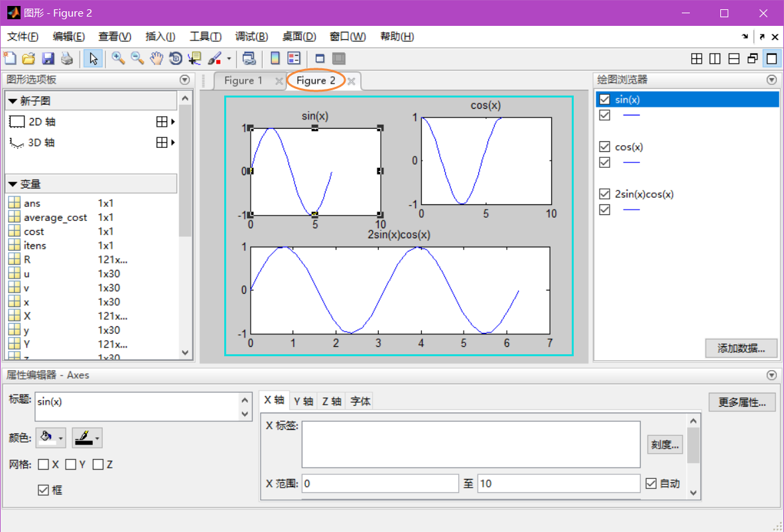This screenshot has width=784, height=532.
Task: Select the Brush data tool
Action: pyautogui.click(x=214, y=58)
